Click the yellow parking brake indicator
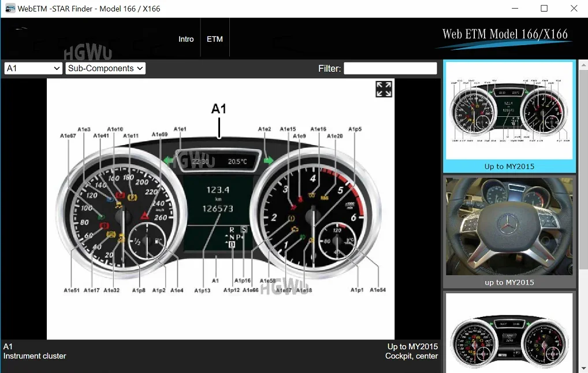This screenshot has width=588, height=373. click(x=133, y=198)
